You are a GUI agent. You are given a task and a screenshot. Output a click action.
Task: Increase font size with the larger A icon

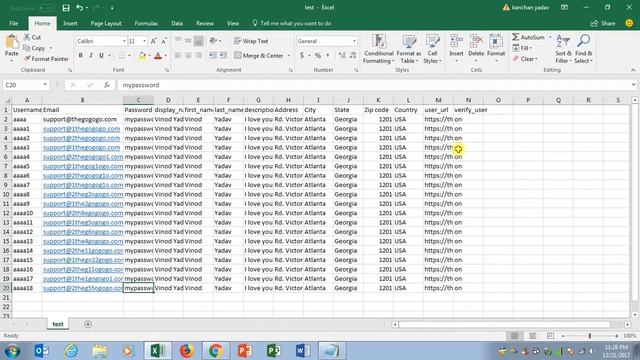click(x=153, y=41)
